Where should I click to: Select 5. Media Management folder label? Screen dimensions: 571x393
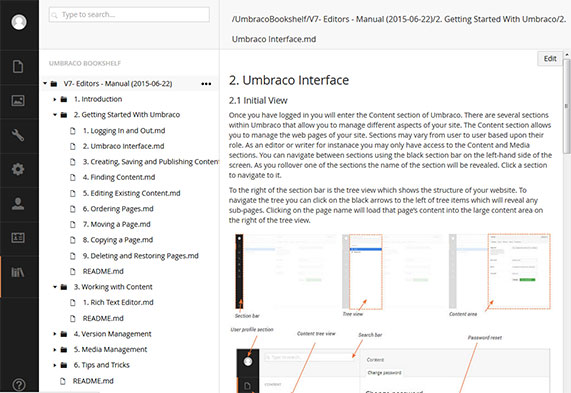pos(110,350)
